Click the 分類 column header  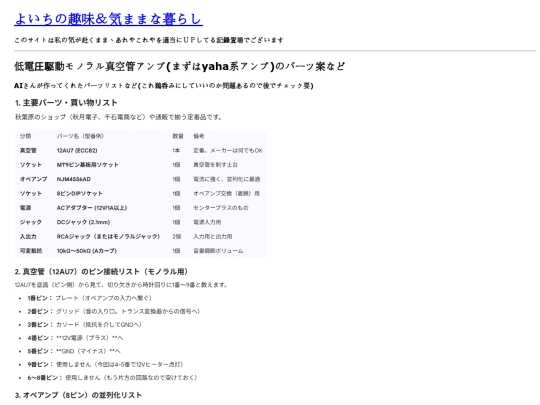[x=25, y=136]
